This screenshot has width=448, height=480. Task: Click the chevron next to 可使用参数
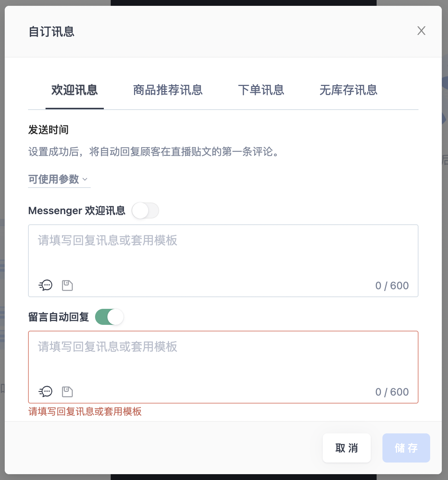click(86, 180)
